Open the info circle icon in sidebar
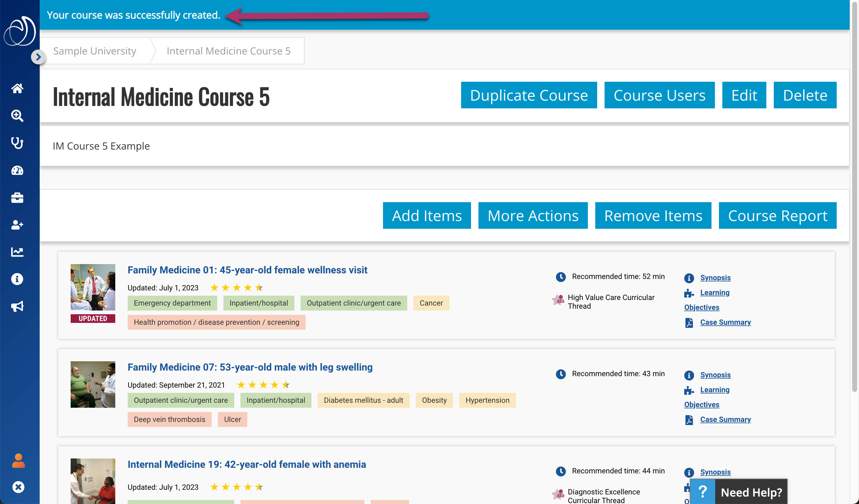Viewport: 859px width, 504px height. pyautogui.click(x=17, y=279)
